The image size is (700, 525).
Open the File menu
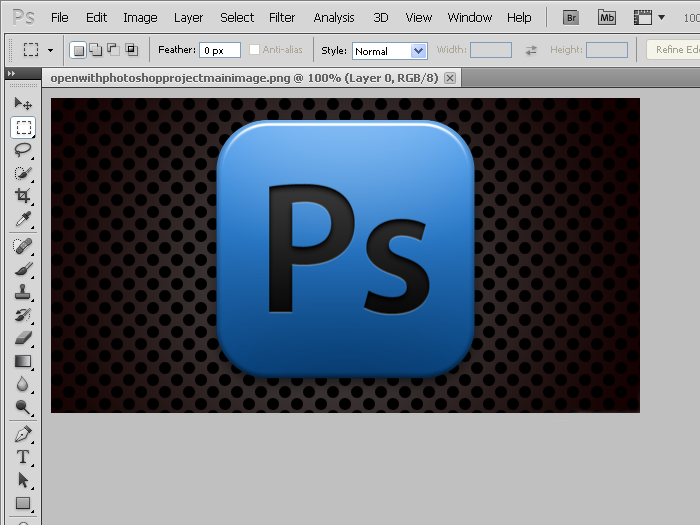tap(59, 18)
